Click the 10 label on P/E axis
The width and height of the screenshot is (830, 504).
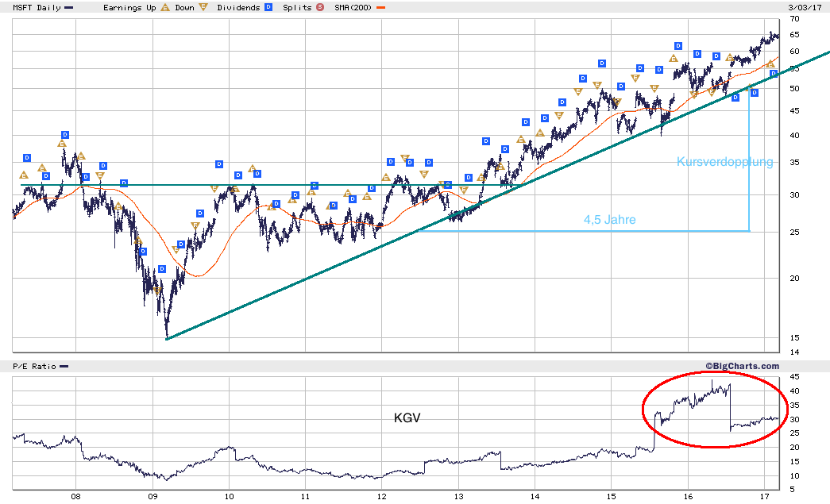[x=794, y=476]
